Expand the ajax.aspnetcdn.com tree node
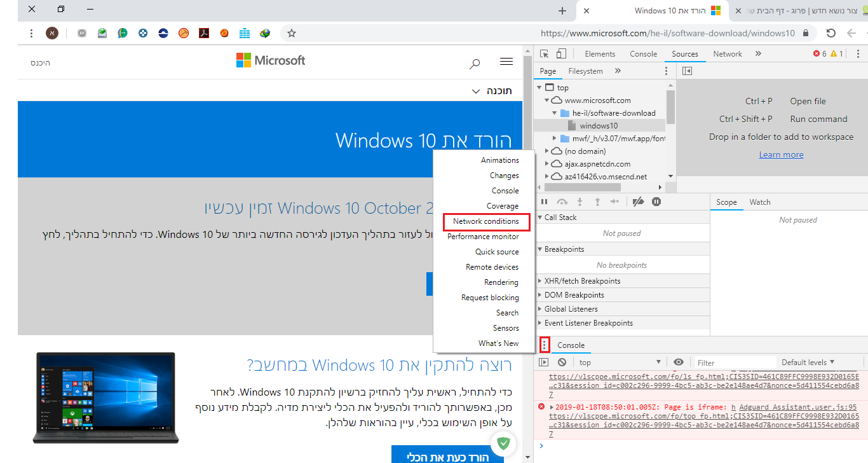The height and width of the screenshot is (463, 868). pyautogui.click(x=546, y=164)
